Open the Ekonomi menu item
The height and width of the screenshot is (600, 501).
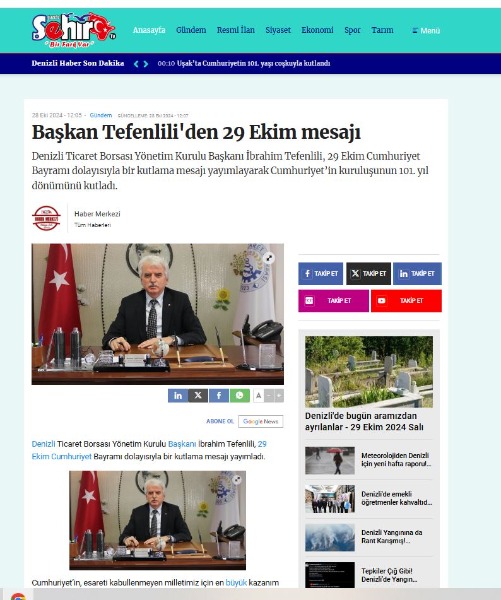(317, 30)
